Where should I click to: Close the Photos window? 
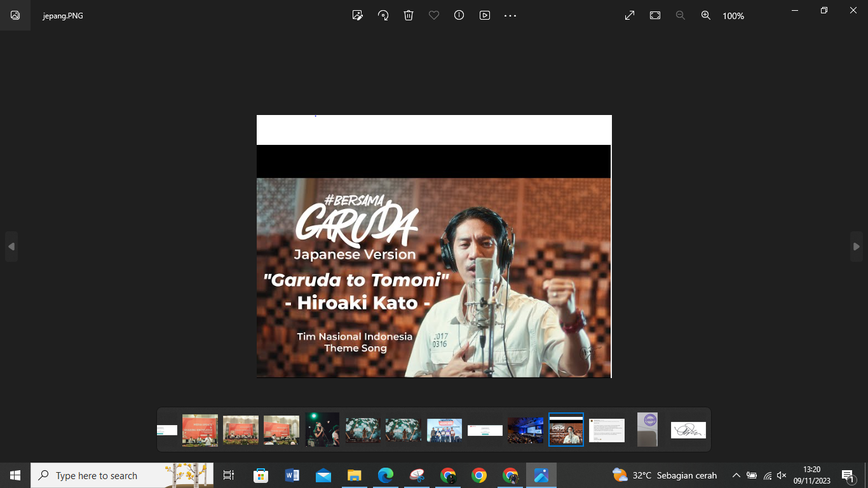tap(853, 10)
